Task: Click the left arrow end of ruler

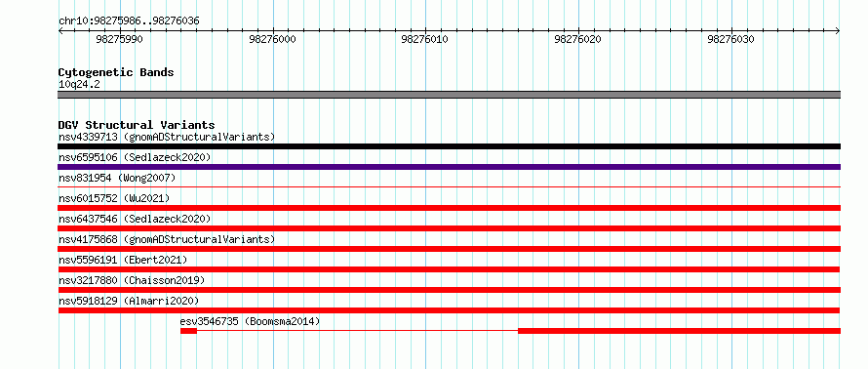Action: click(60, 31)
